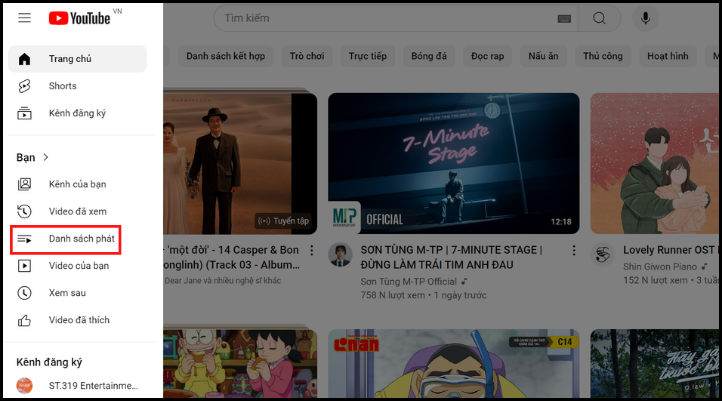
Task: Open Video của bạn
Action: [77, 266]
